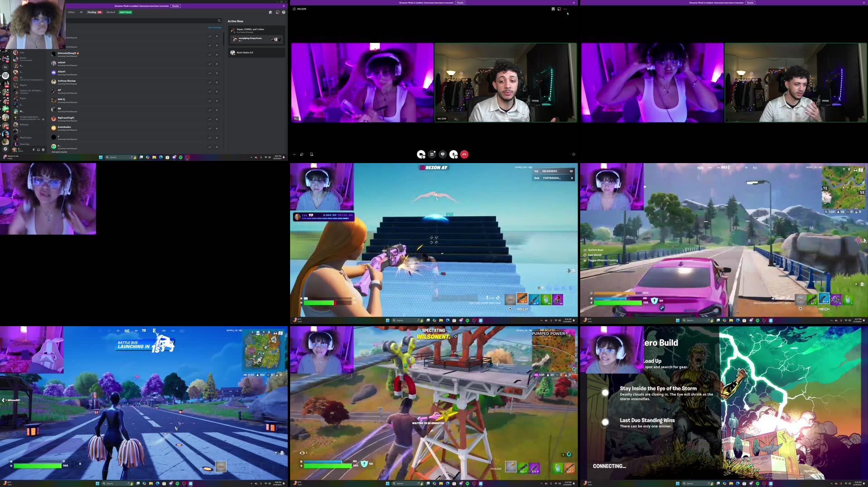Viewport: 868px width, 487px height.
Task: Open the Help icon in Discord friends header
Action: pos(284,12)
